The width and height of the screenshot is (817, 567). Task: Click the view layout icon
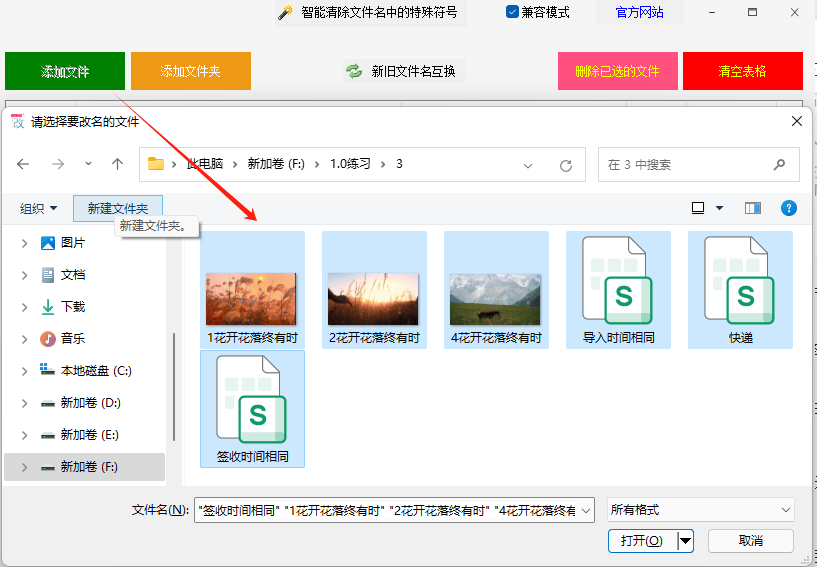698,208
